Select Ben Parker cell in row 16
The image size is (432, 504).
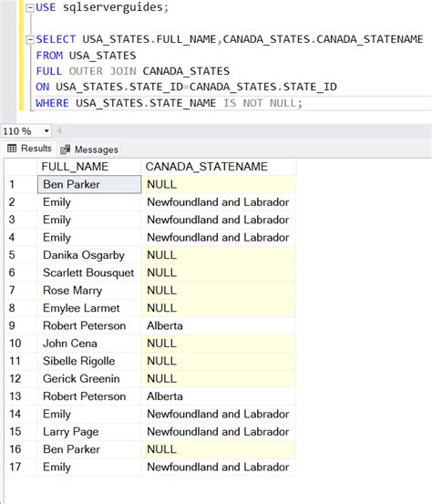89,449
